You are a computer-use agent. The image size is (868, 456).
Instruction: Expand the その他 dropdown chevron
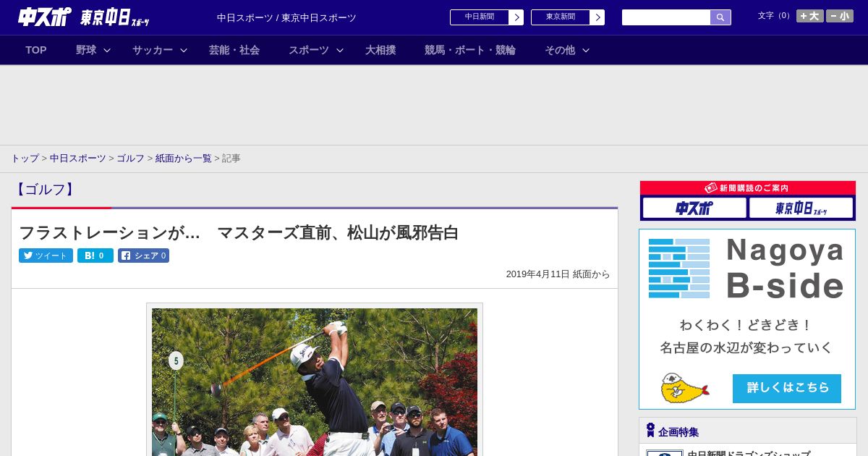tap(586, 50)
